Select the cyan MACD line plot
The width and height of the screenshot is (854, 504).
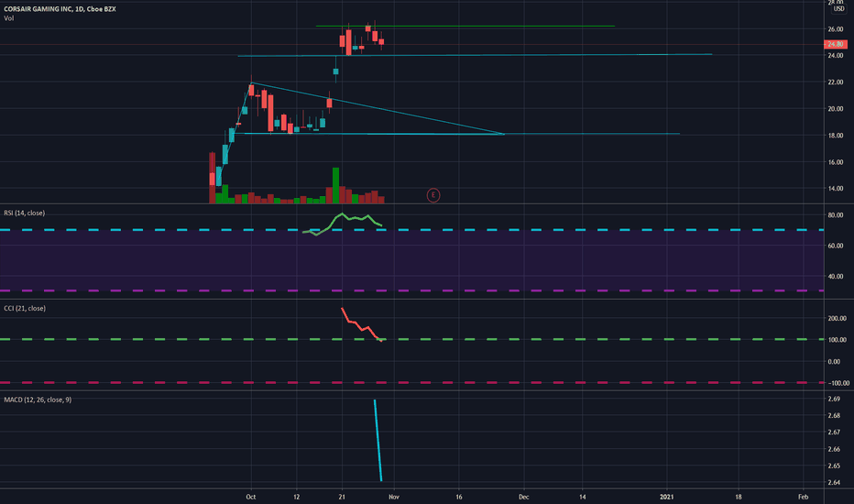pyautogui.click(x=378, y=440)
